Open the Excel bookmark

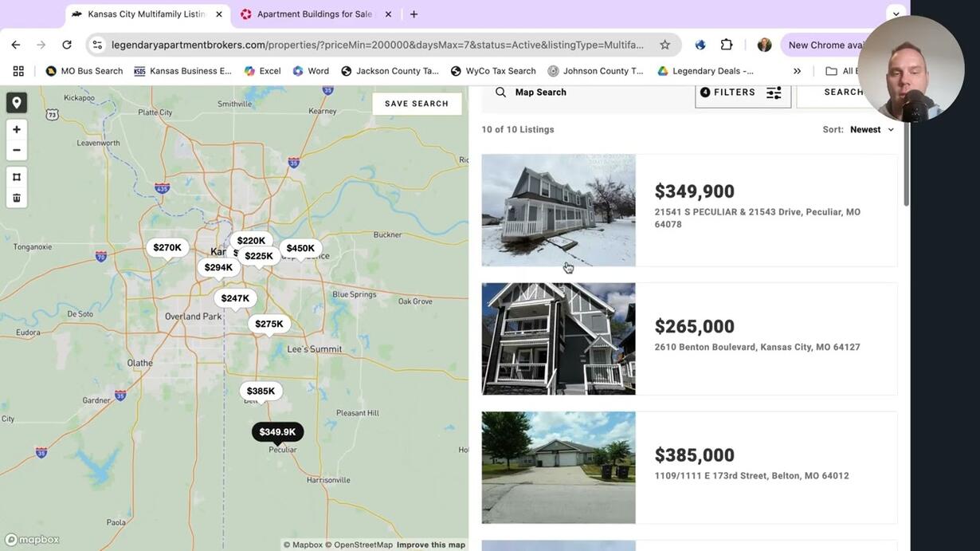pos(262,71)
